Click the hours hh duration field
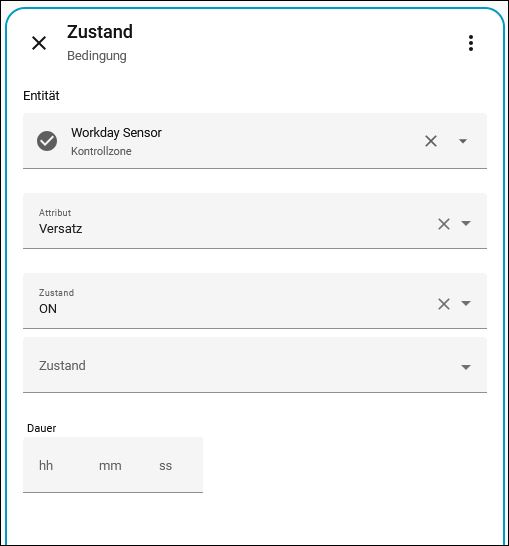This screenshot has width=509, height=546. tap(46, 465)
